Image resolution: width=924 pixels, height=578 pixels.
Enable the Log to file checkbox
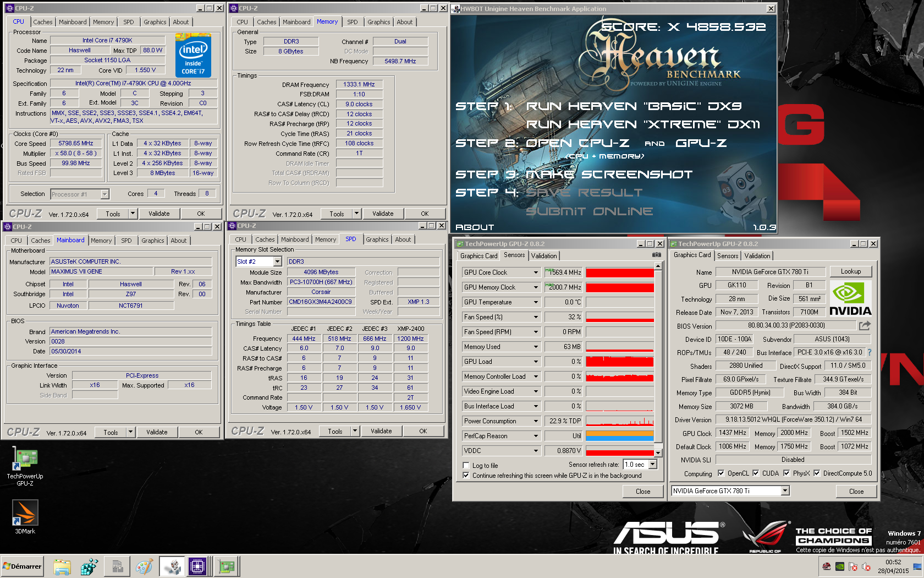[x=466, y=466]
